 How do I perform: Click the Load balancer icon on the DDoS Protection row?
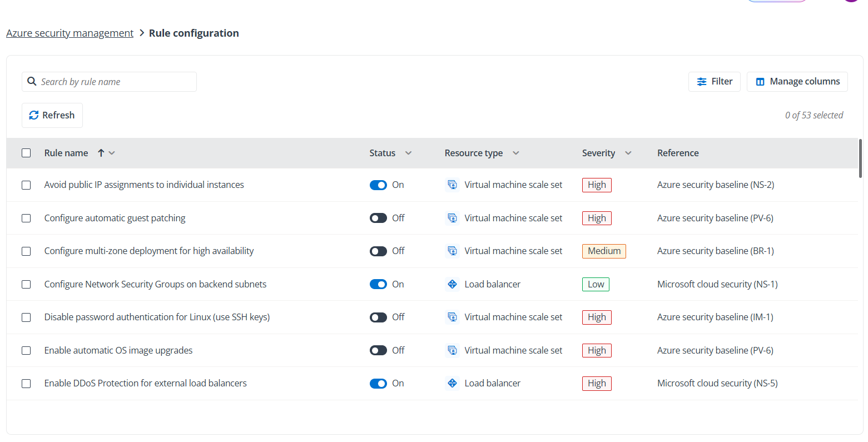[452, 383]
